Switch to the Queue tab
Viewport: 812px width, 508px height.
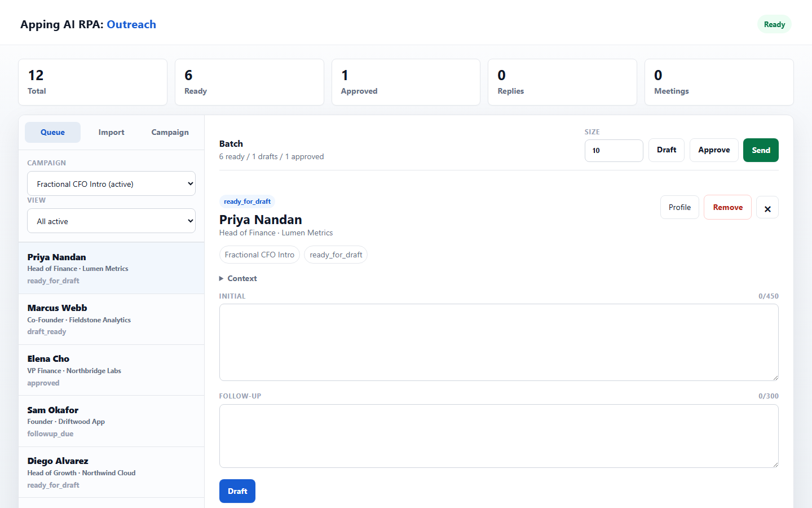[52, 132]
